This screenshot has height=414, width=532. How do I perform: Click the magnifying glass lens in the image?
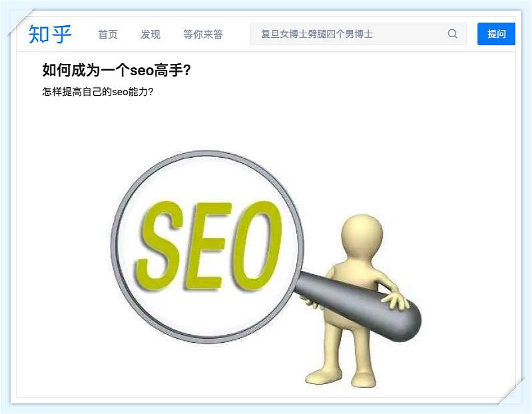click(208, 247)
